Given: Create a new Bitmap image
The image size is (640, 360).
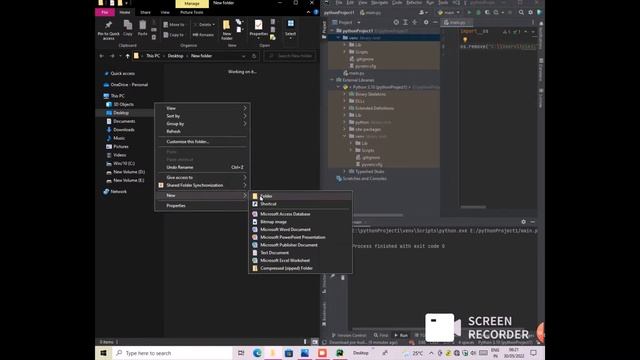Looking at the screenshot, I should pyautogui.click(x=300, y=222).
